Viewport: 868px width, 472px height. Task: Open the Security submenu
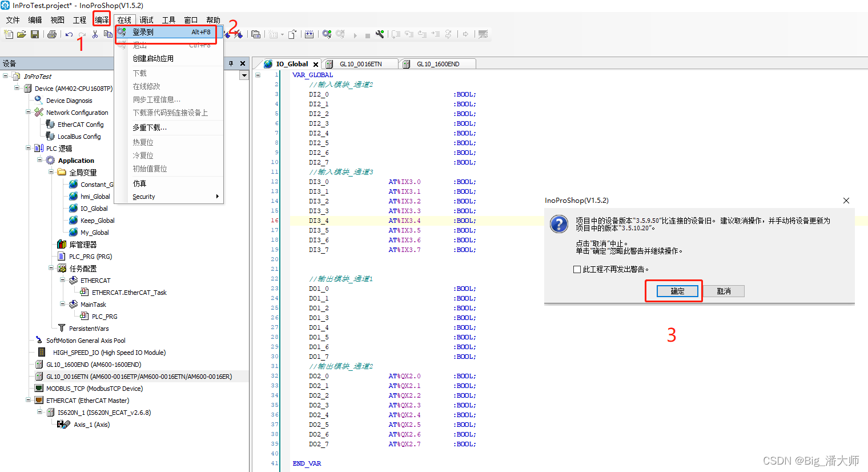(x=168, y=197)
